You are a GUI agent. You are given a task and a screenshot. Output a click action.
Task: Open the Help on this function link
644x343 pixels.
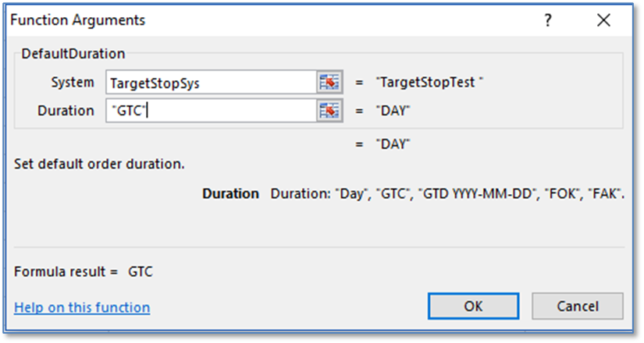coord(82,307)
